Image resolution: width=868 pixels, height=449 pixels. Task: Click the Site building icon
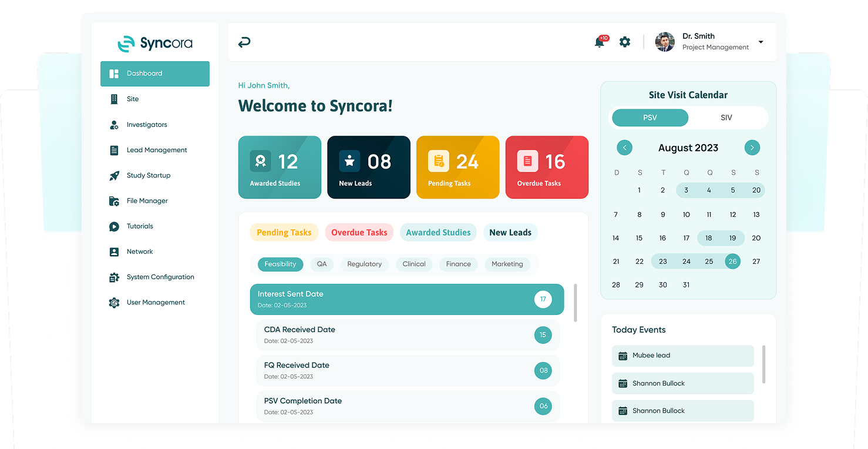(114, 99)
